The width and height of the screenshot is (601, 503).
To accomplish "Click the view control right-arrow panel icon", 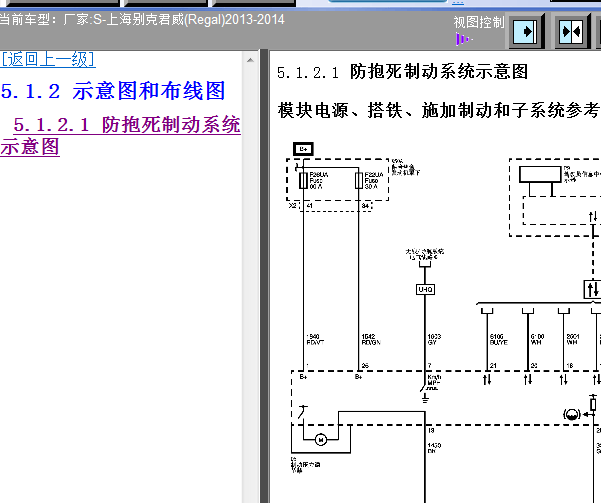I will point(525,31).
